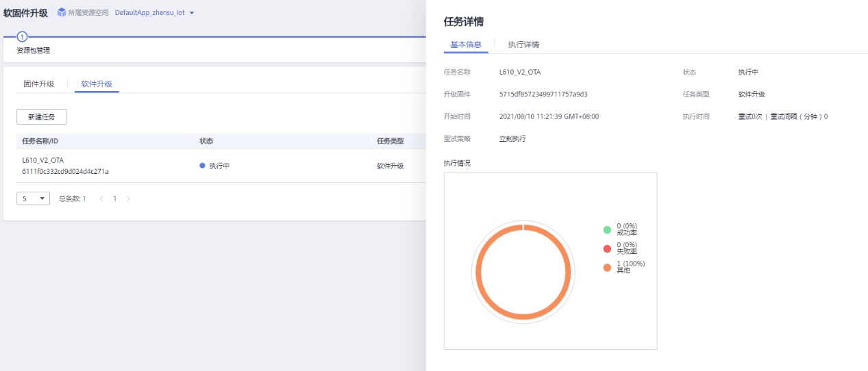Screen dimensions: 868x371
Task: Click the 软件升级 task type value in details
Action: point(751,94)
